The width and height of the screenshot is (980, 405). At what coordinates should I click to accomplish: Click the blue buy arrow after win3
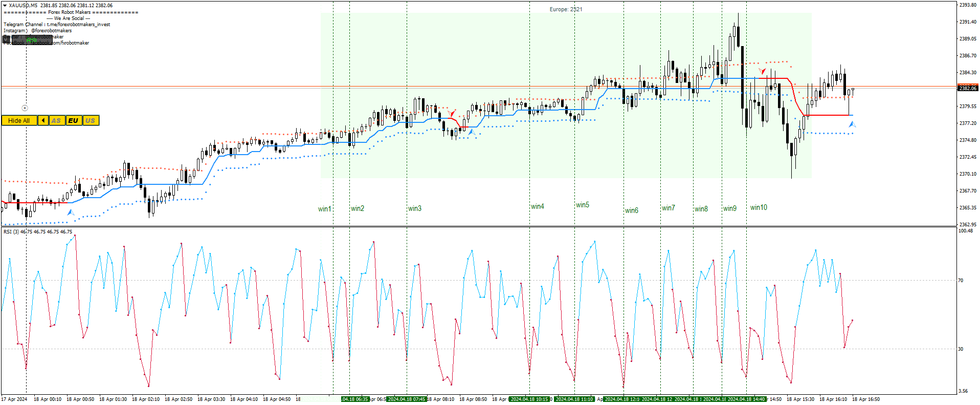[471, 133]
